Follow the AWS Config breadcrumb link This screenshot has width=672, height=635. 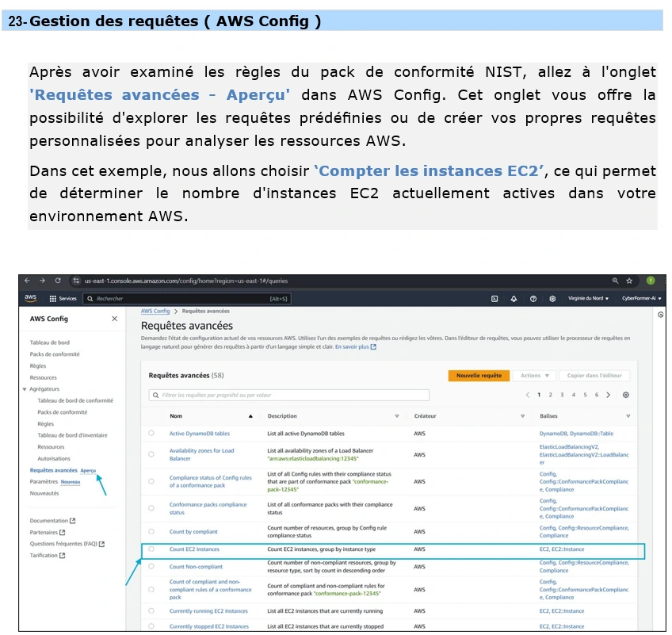coord(155,312)
